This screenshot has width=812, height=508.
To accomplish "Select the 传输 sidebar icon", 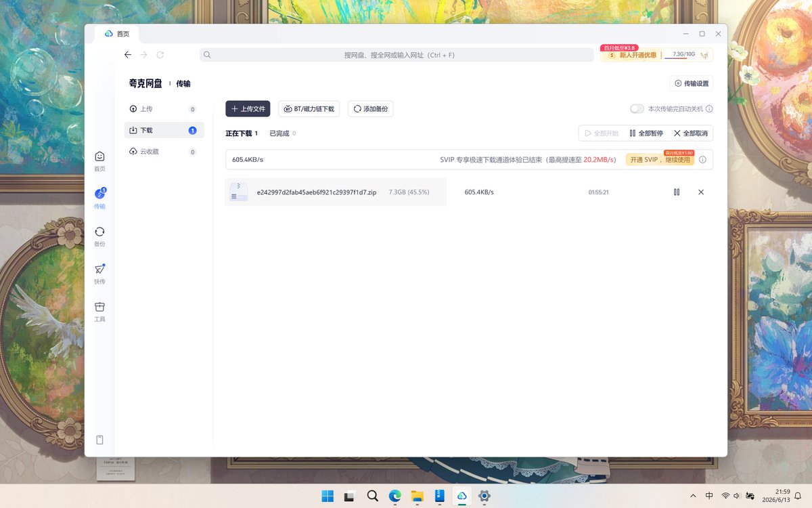I will coord(99,198).
